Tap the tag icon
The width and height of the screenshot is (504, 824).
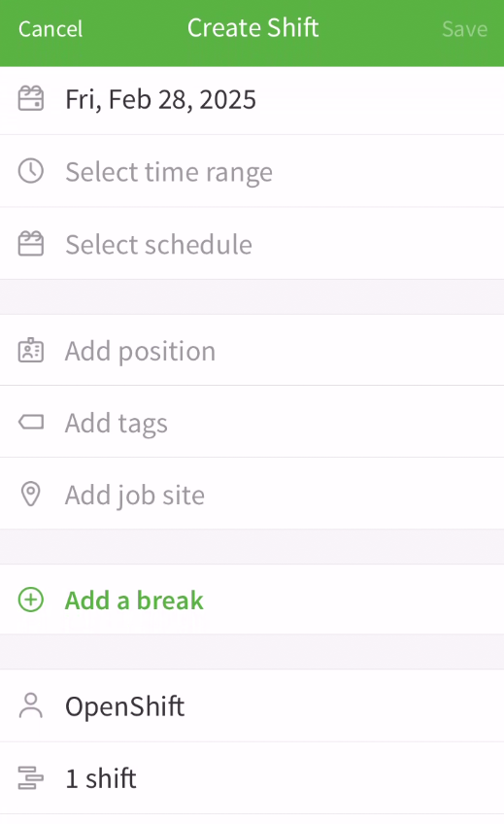[31, 422]
